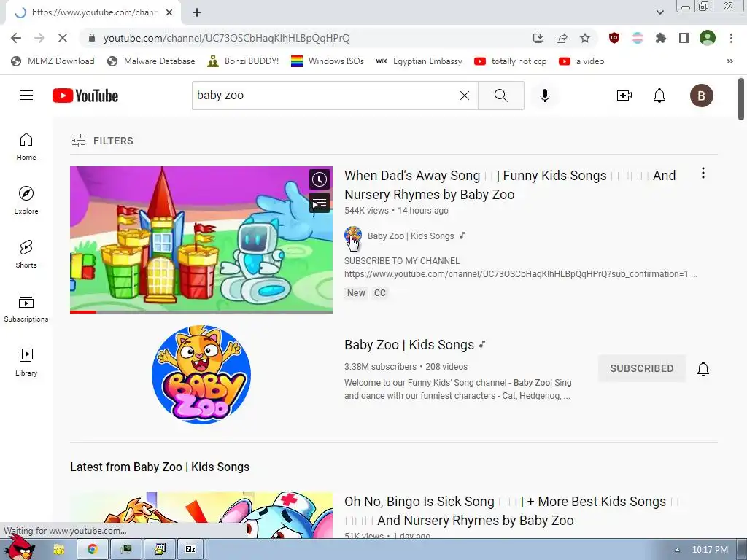Click the SUBSCRIBED button
Viewport: 747px width, 560px height.
point(642,368)
